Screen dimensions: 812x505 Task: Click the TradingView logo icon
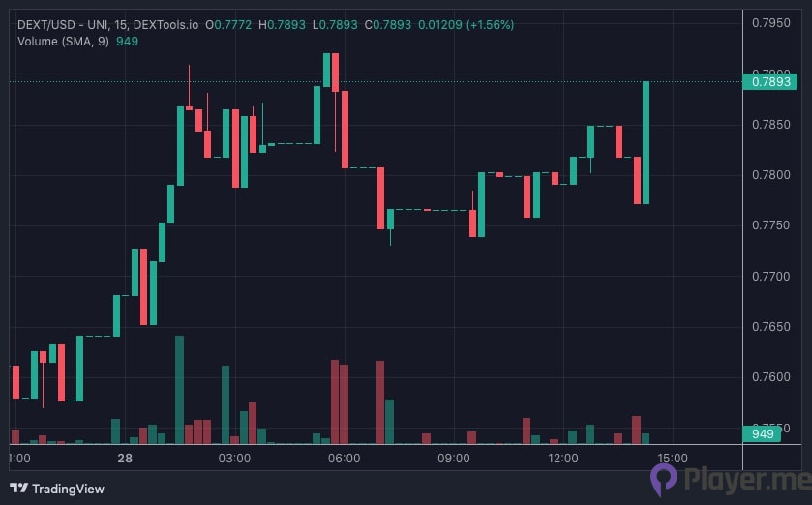18,489
